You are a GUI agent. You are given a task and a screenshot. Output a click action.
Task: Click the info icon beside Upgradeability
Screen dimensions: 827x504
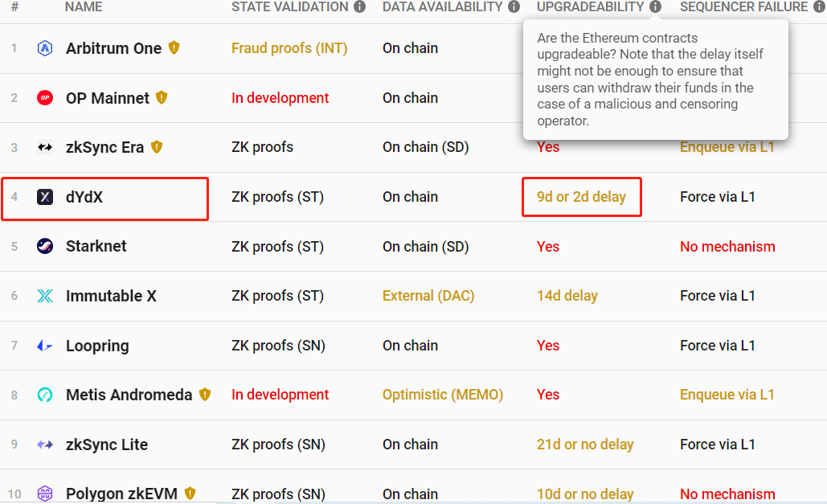656,6
